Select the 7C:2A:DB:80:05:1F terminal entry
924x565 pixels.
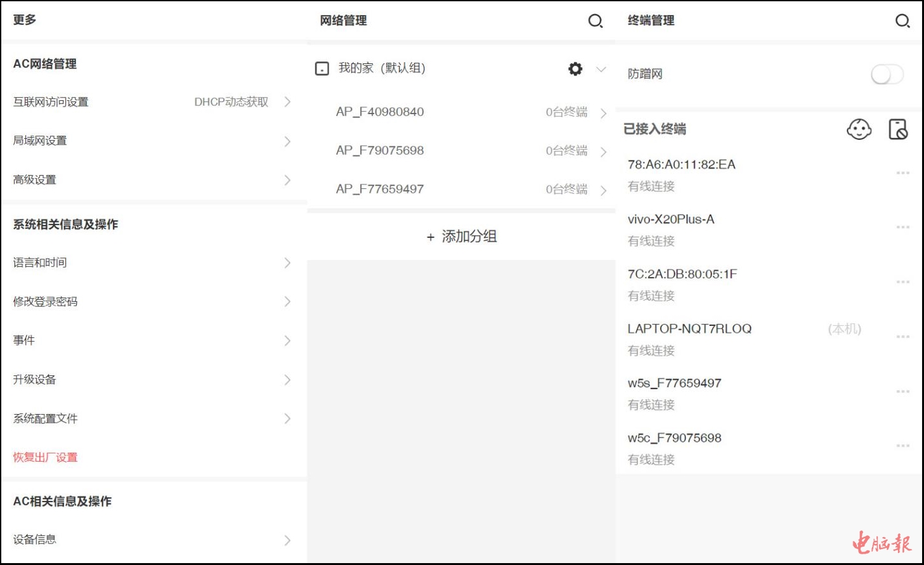tap(682, 274)
